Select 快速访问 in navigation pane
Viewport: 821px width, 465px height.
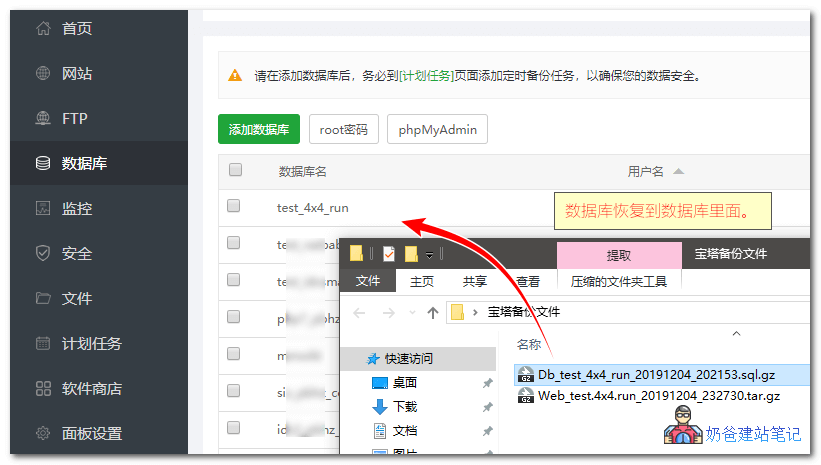coord(418,359)
